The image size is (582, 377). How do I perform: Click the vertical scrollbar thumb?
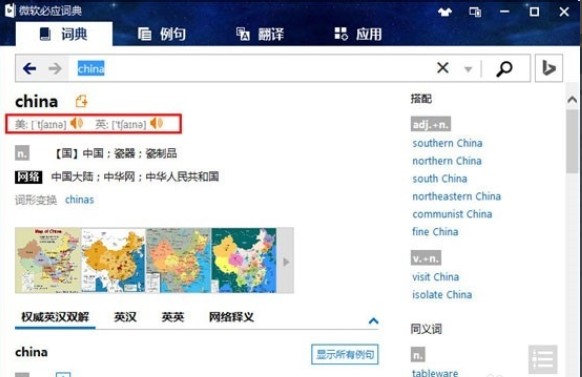572,141
